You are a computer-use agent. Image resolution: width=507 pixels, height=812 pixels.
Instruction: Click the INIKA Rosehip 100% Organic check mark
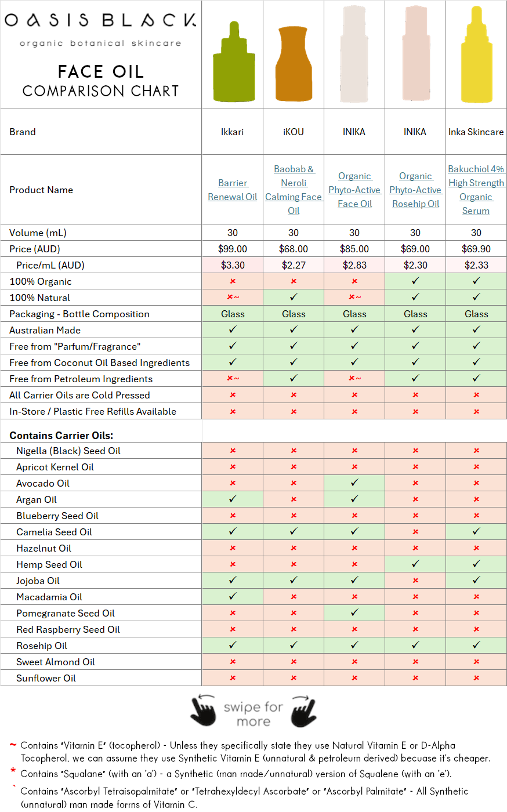pos(415,281)
